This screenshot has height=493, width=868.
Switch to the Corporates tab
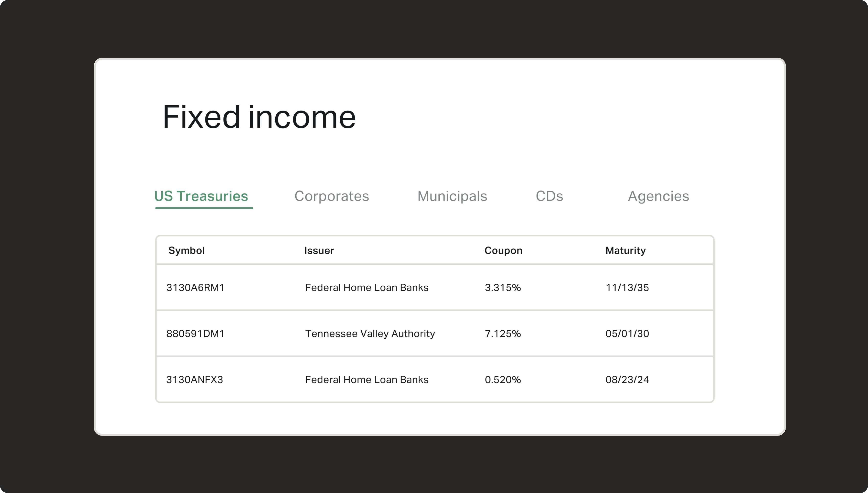pos(332,196)
